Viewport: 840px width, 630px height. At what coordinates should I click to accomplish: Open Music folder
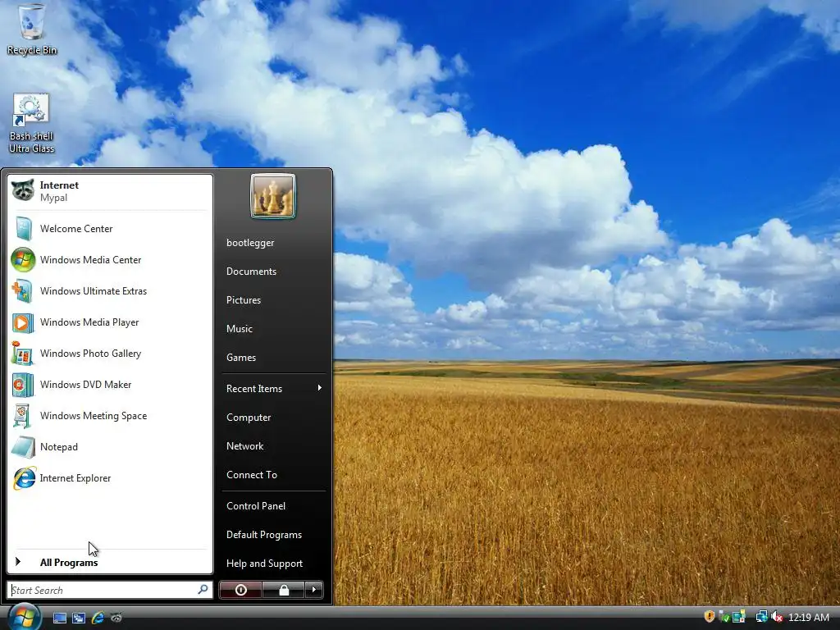(x=273, y=329)
